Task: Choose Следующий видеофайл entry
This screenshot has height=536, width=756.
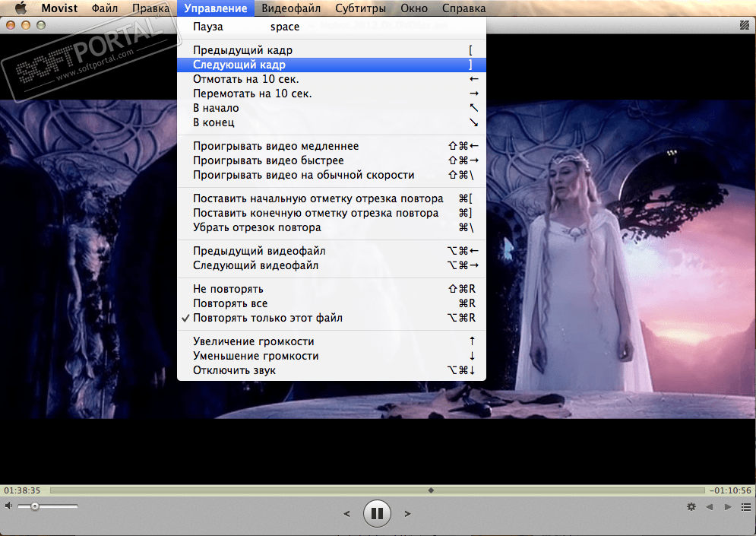Action: pos(331,265)
